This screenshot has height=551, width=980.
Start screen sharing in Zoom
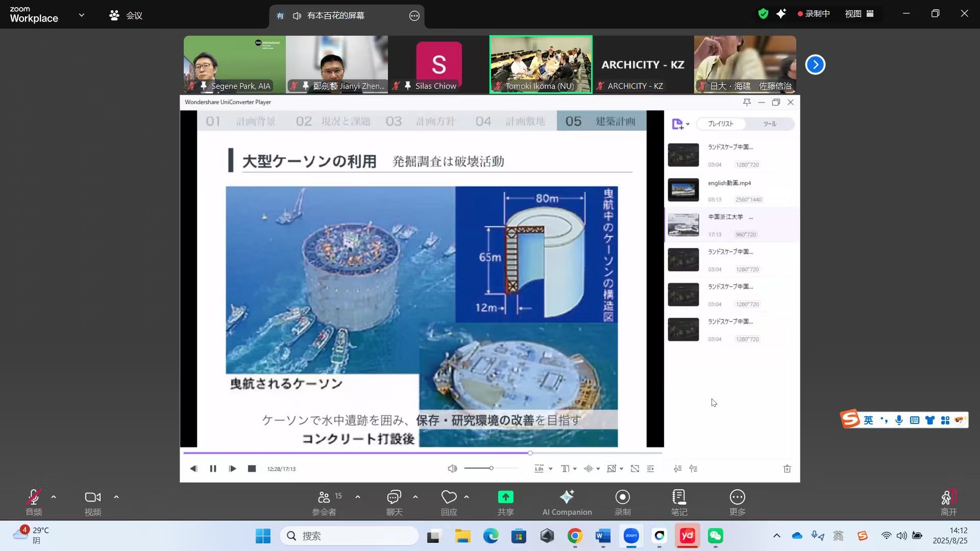click(505, 502)
